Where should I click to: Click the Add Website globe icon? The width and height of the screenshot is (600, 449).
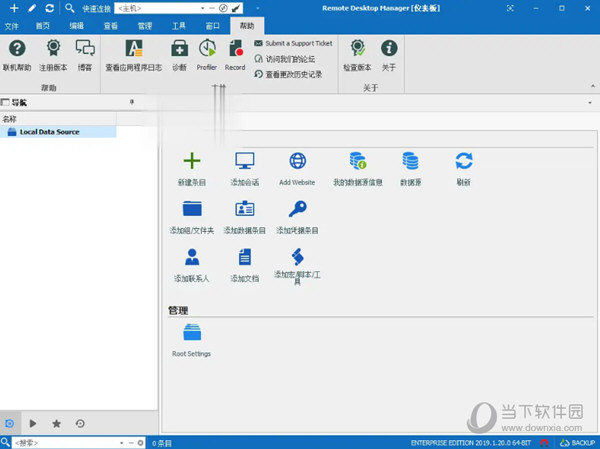point(297,161)
